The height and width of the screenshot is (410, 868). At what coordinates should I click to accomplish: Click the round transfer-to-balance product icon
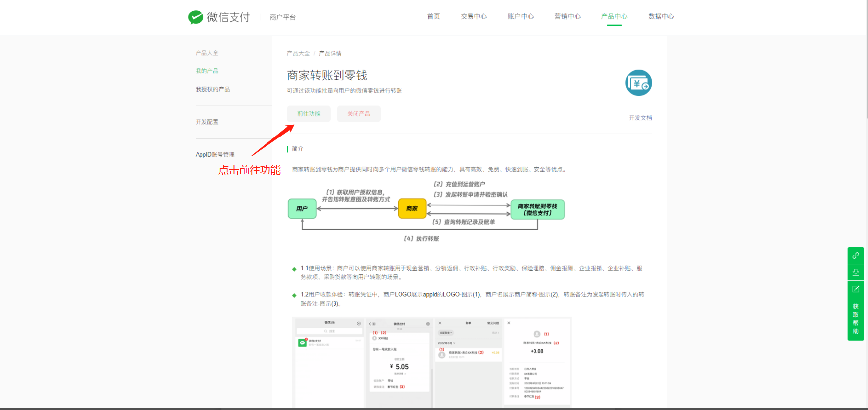[638, 83]
